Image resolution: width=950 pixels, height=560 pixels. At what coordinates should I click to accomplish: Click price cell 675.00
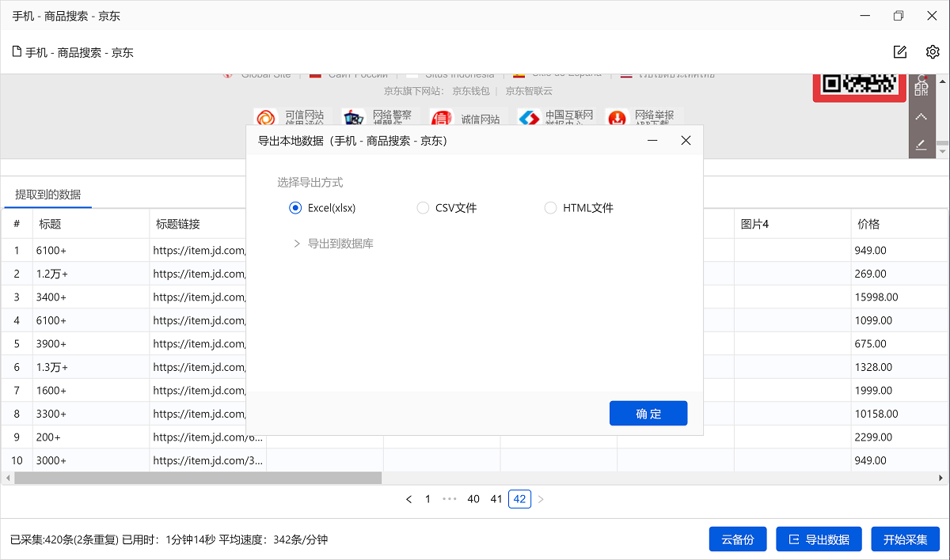(900, 344)
